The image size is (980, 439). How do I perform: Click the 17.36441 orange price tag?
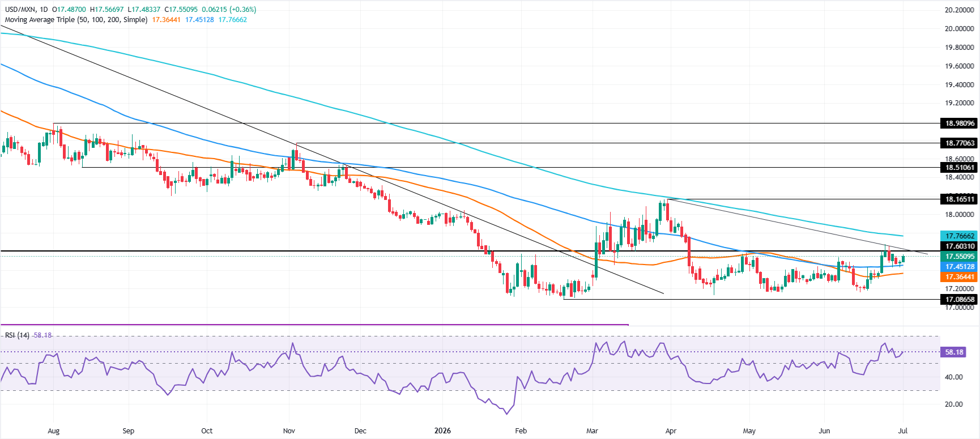tap(960, 277)
